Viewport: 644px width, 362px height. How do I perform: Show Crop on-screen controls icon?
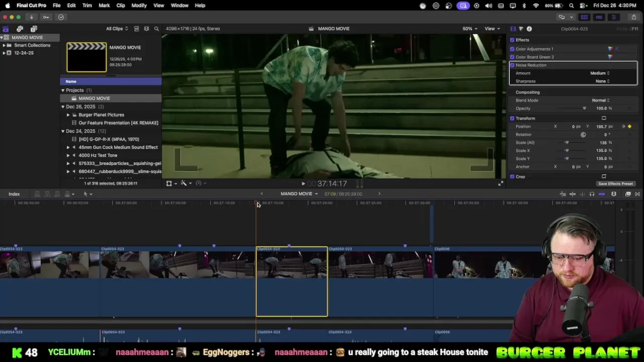point(604,176)
